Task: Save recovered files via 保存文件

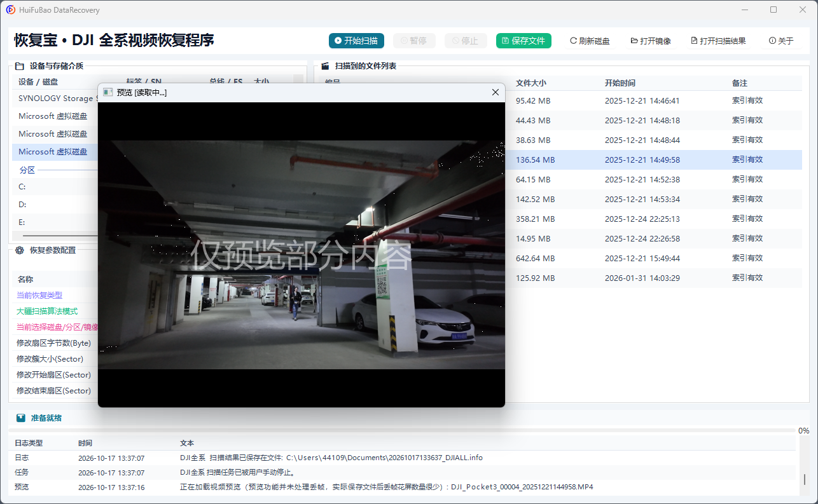Action: click(523, 41)
